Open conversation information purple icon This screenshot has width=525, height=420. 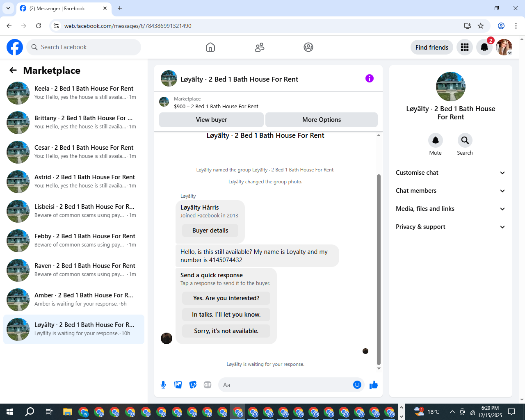point(370,78)
